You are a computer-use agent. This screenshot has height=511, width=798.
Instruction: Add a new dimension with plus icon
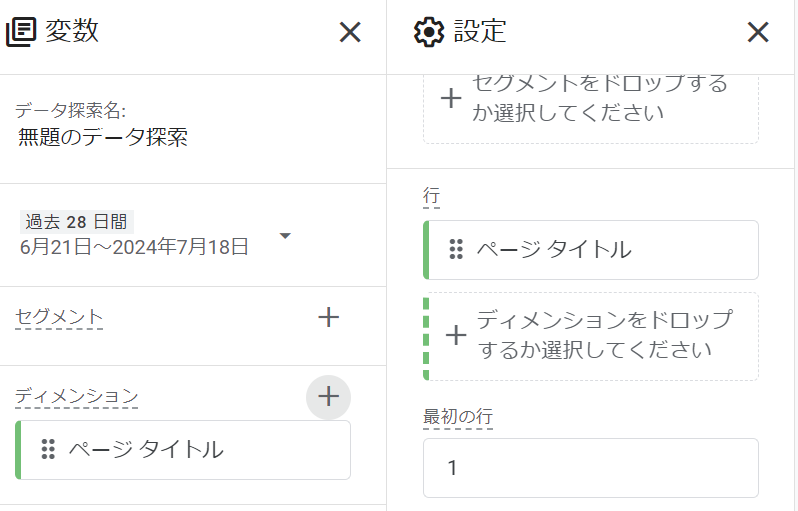(x=328, y=396)
